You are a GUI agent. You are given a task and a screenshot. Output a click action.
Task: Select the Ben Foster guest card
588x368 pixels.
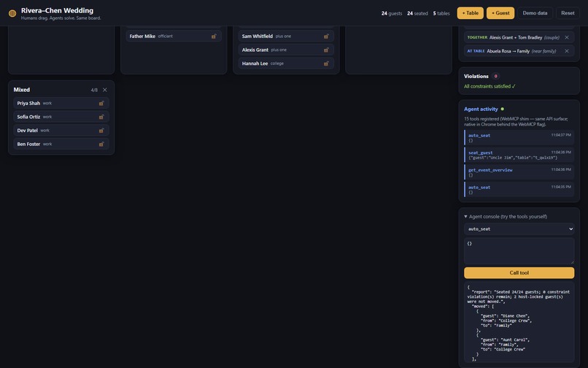[61, 144]
